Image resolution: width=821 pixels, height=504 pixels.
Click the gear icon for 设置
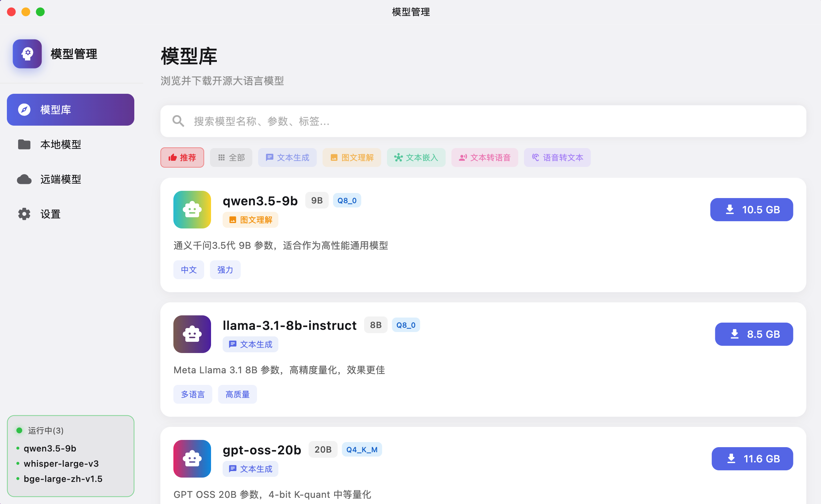(x=24, y=214)
